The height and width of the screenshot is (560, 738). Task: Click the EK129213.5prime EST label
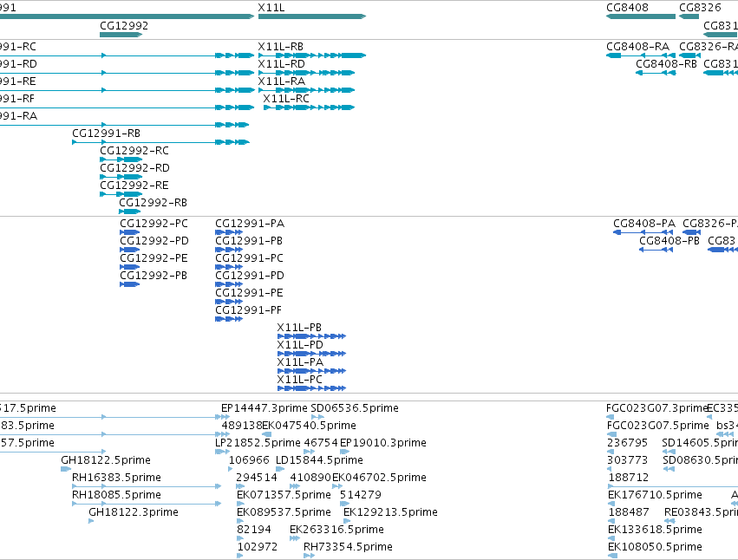390,513
